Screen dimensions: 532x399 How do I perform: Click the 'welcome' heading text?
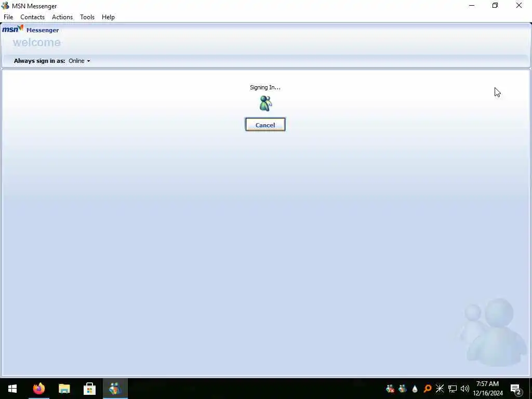click(x=37, y=43)
